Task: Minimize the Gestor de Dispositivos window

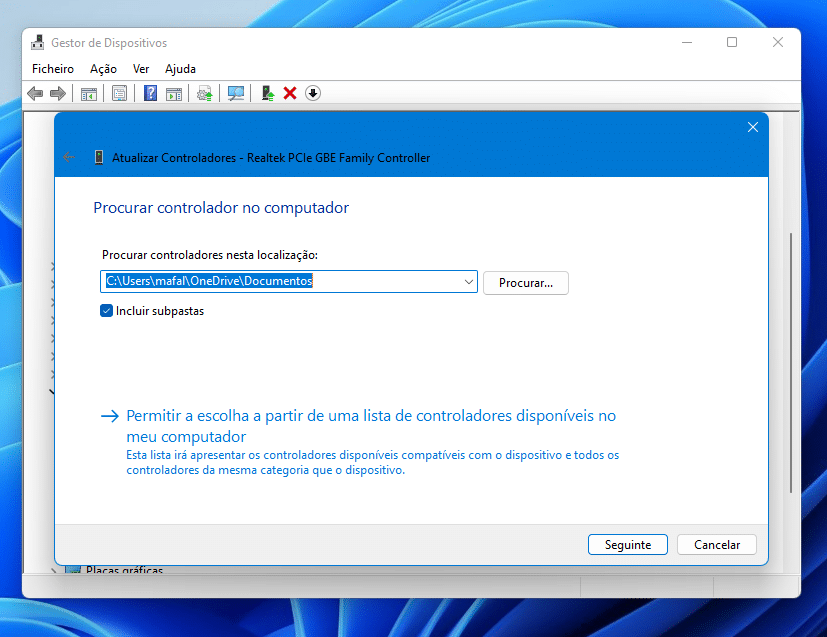Action: 687,42
